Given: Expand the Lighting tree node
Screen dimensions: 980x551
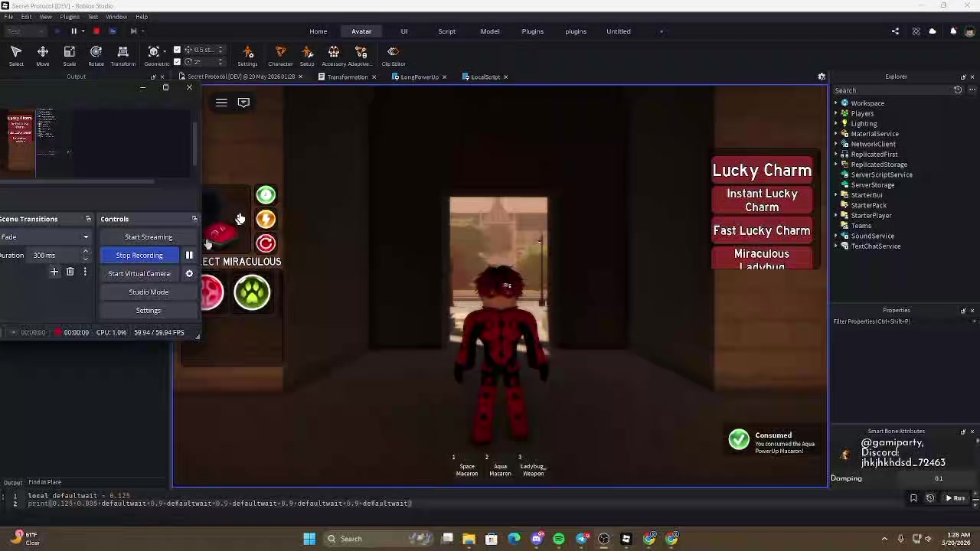Looking at the screenshot, I should (x=836, y=124).
